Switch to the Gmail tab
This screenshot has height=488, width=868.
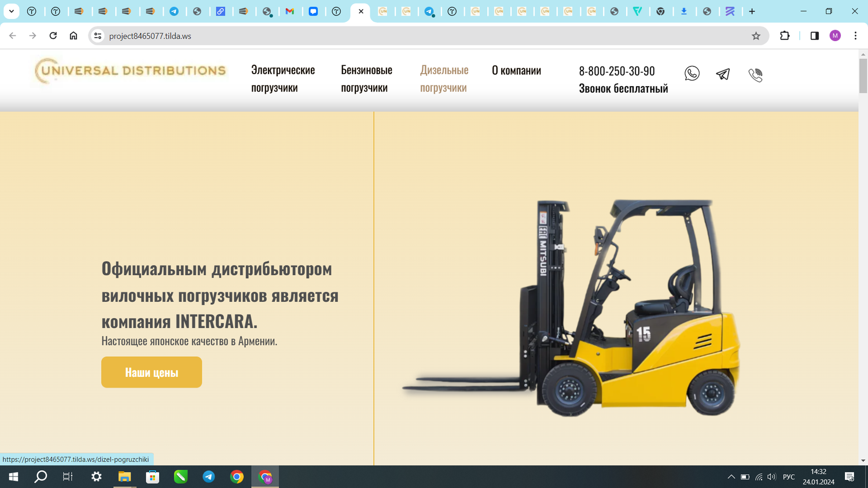click(x=290, y=12)
